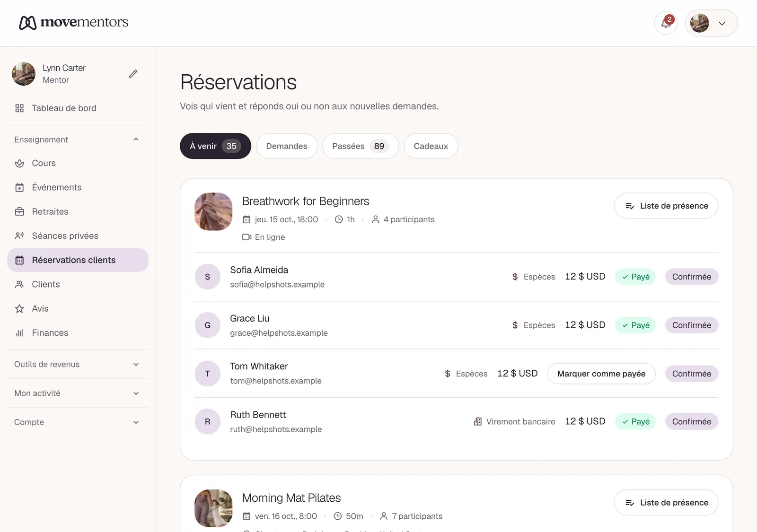Viewport: 757px width, 532px height.
Task: Switch to the Cadeaux tab
Action: click(x=431, y=146)
